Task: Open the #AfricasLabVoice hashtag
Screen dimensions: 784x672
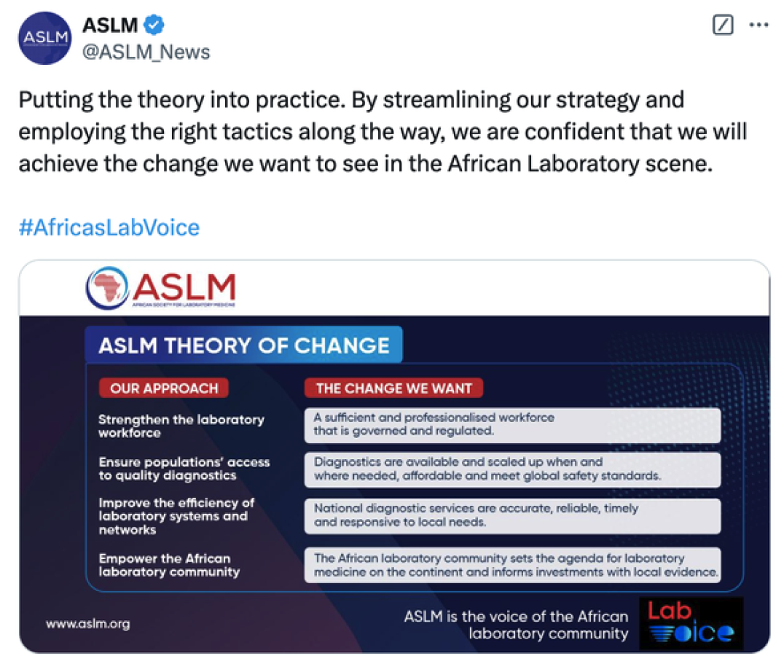Action: (109, 227)
